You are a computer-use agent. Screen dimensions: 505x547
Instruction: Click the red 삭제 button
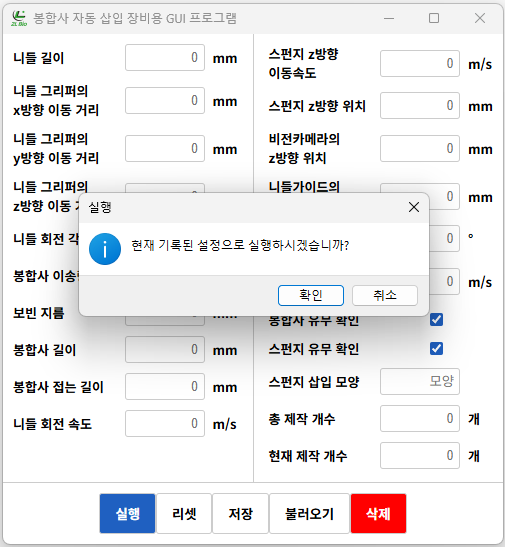378,514
